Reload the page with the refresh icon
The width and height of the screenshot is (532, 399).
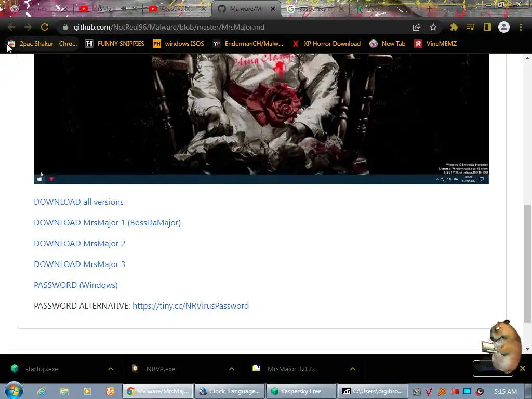pyautogui.click(x=45, y=27)
